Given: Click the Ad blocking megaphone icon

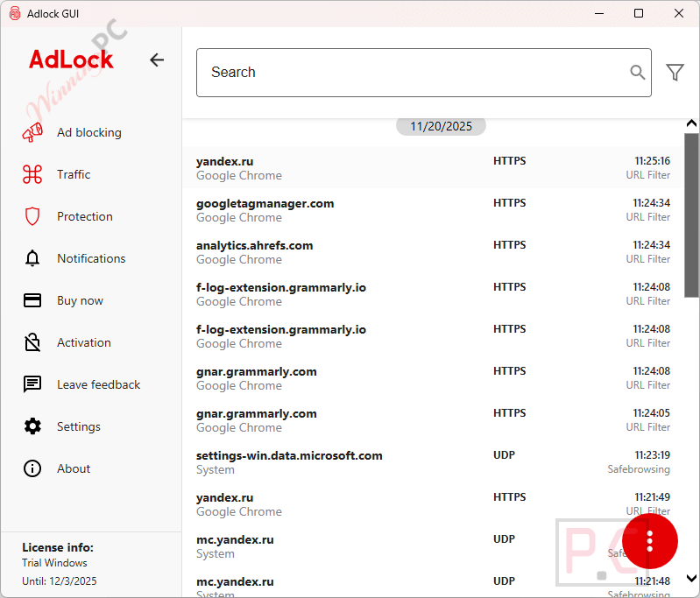Looking at the screenshot, I should (x=32, y=132).
